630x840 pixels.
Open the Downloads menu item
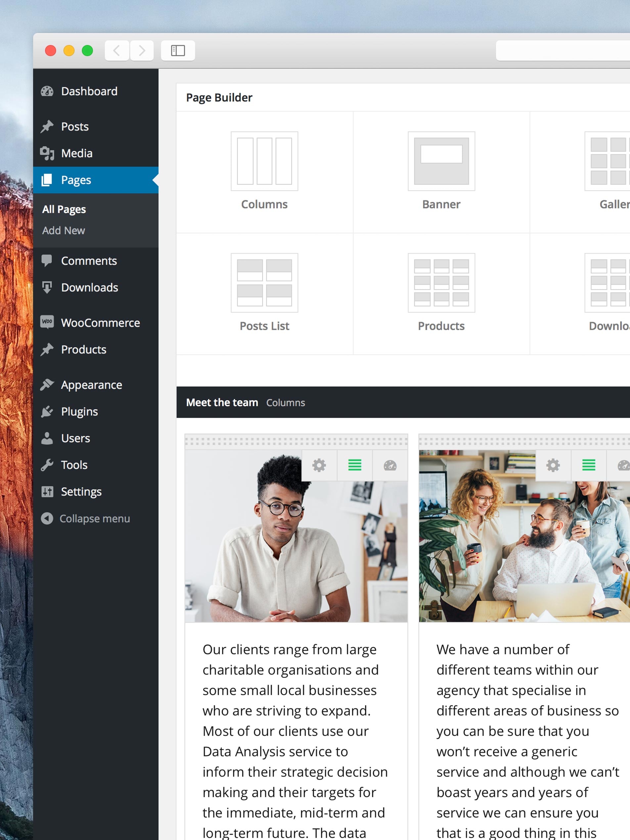[x=96, y=287]
